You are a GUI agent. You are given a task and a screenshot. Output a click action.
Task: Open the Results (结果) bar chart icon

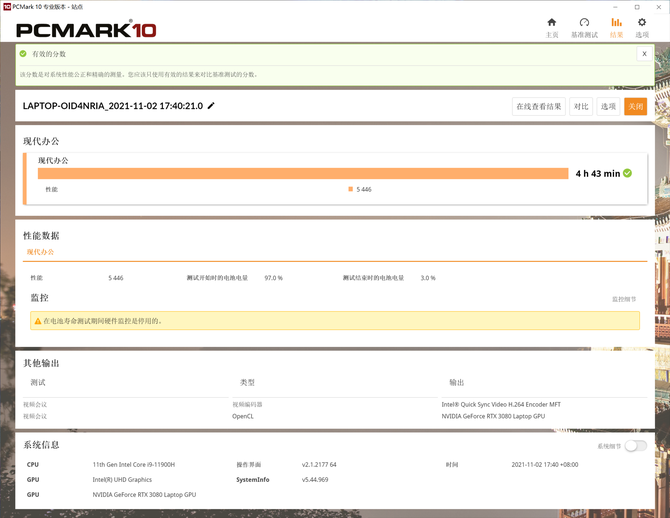[x=616, y=23]
